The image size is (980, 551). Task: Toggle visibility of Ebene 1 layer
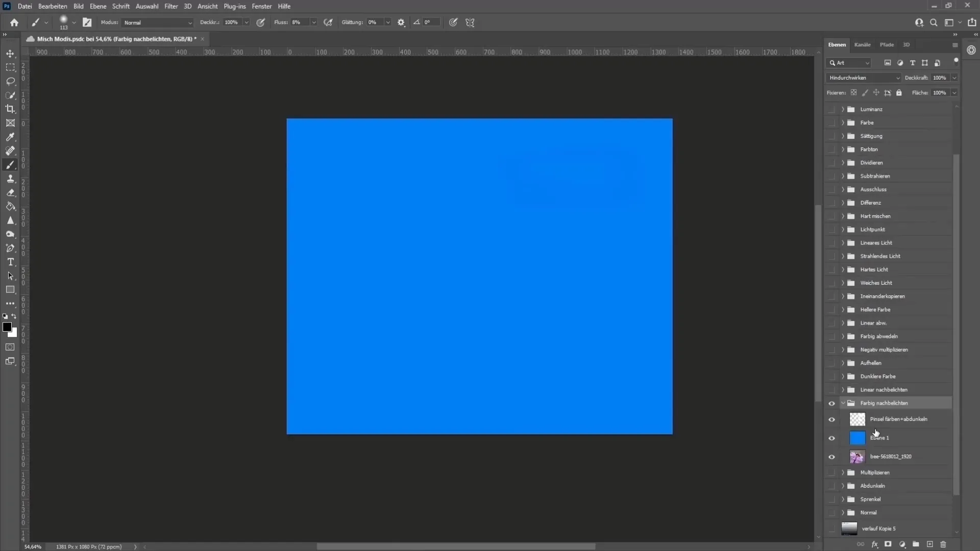coord(832,438)
